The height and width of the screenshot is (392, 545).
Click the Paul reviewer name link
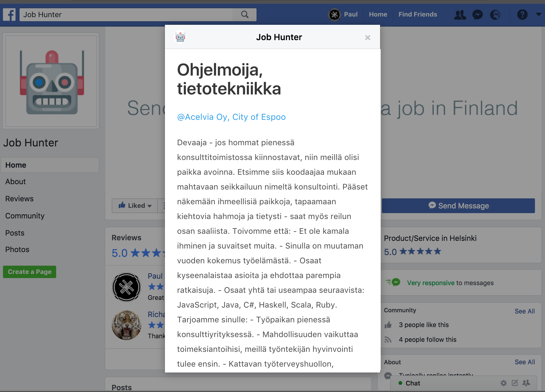pos(155,276)
